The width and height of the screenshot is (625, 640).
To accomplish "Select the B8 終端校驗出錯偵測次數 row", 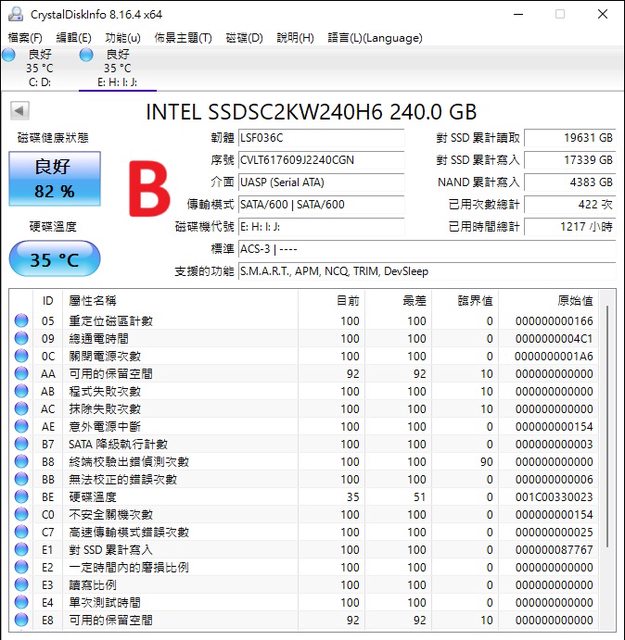I will 300,462.
